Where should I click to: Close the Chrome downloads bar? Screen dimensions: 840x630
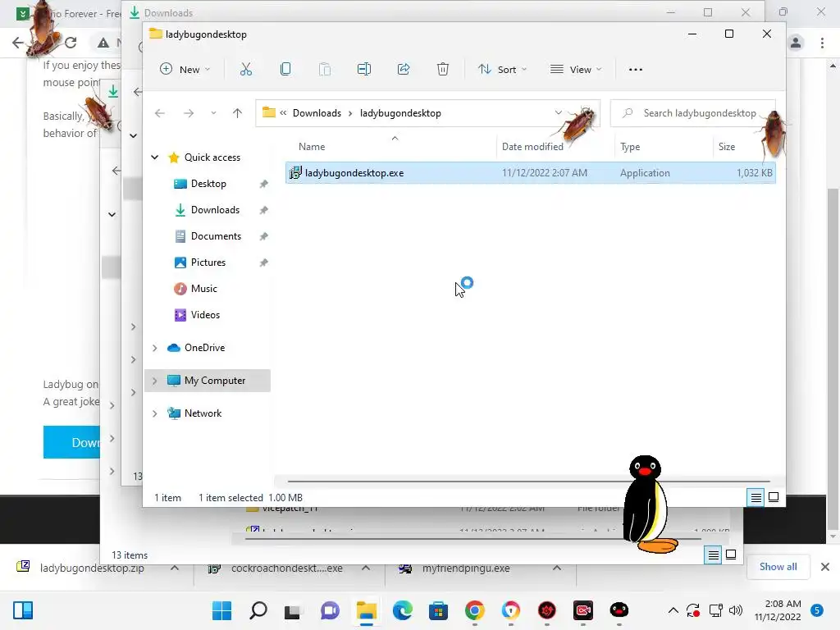pos(825,567)
